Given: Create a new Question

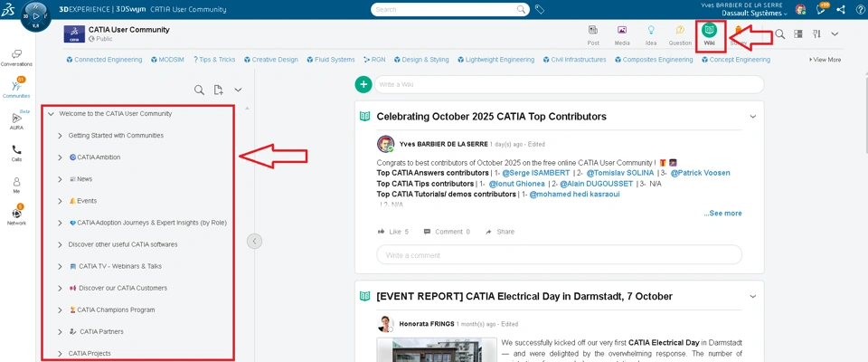Looking at the screenshot, I should 680,35.
